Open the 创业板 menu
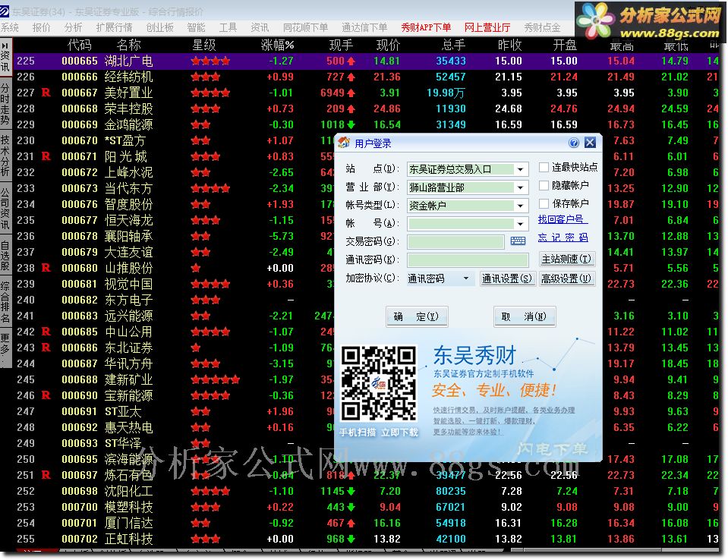The image size is (728, 560). (x=159, y=28)
